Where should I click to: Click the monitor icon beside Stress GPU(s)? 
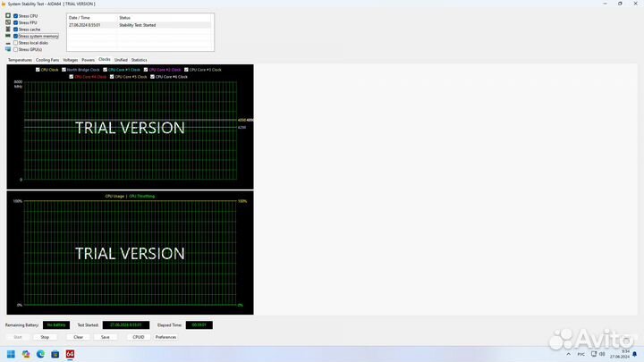[x=8, y=49]
